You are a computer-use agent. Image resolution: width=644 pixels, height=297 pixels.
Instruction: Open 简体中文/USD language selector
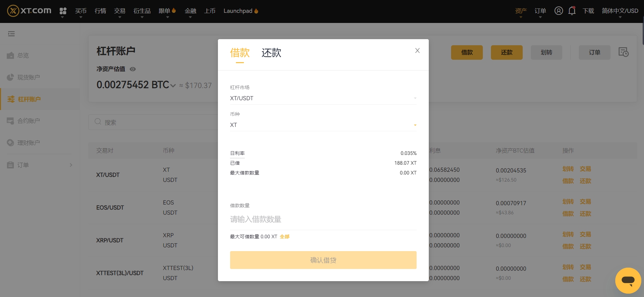(x=620, y=11)
